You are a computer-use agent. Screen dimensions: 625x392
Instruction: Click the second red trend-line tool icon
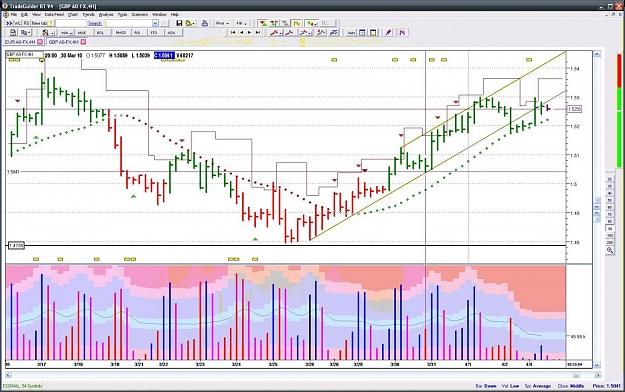click(x=290, y=33)
